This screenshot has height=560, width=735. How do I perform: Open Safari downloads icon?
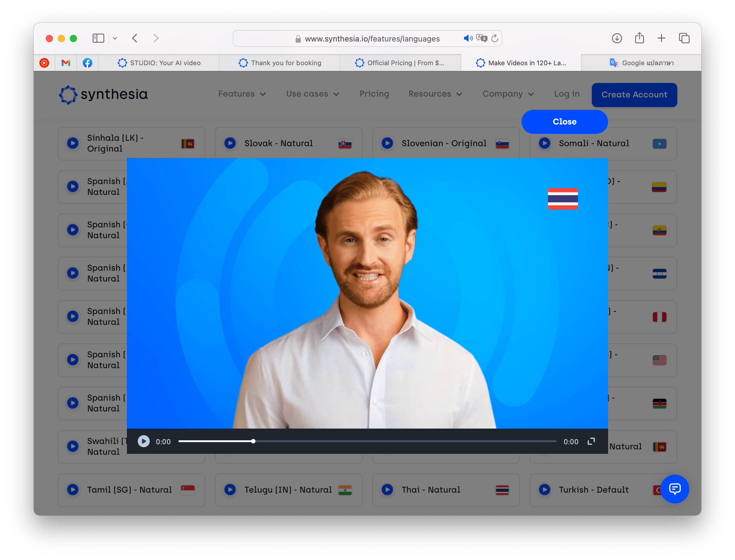617,38
